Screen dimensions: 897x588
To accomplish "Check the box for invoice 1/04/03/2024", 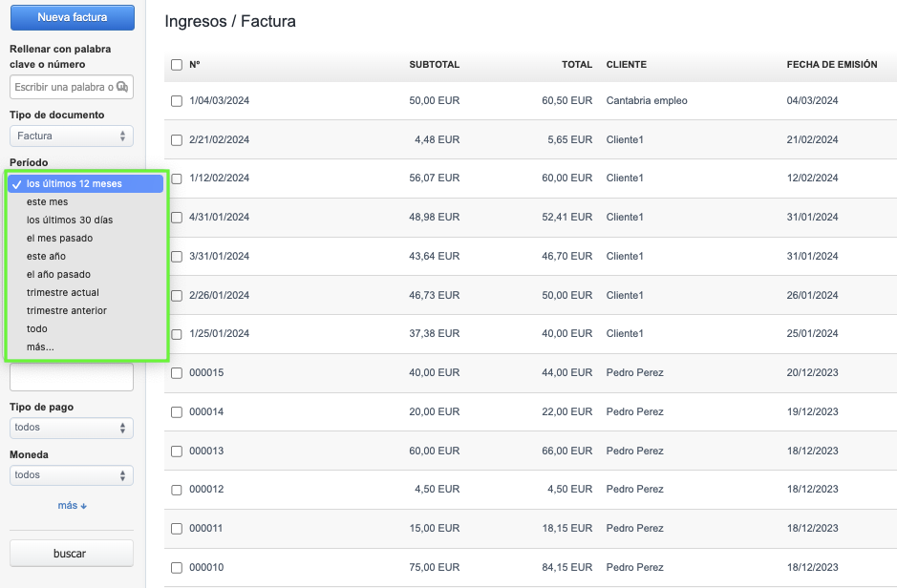I will tap(176, 101).
